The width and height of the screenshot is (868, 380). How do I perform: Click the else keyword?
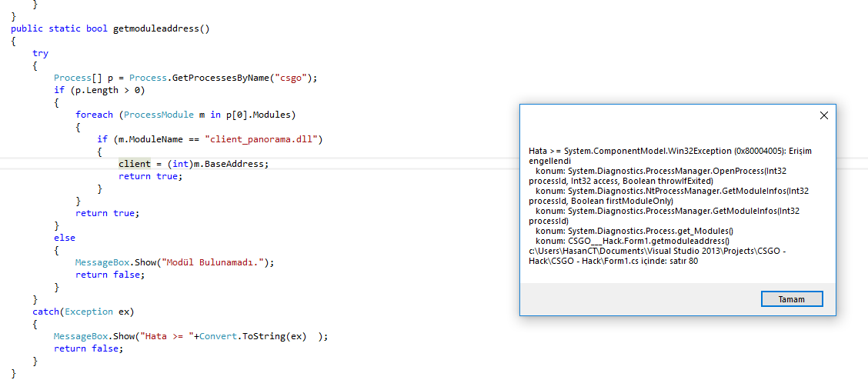coord(64,238)
